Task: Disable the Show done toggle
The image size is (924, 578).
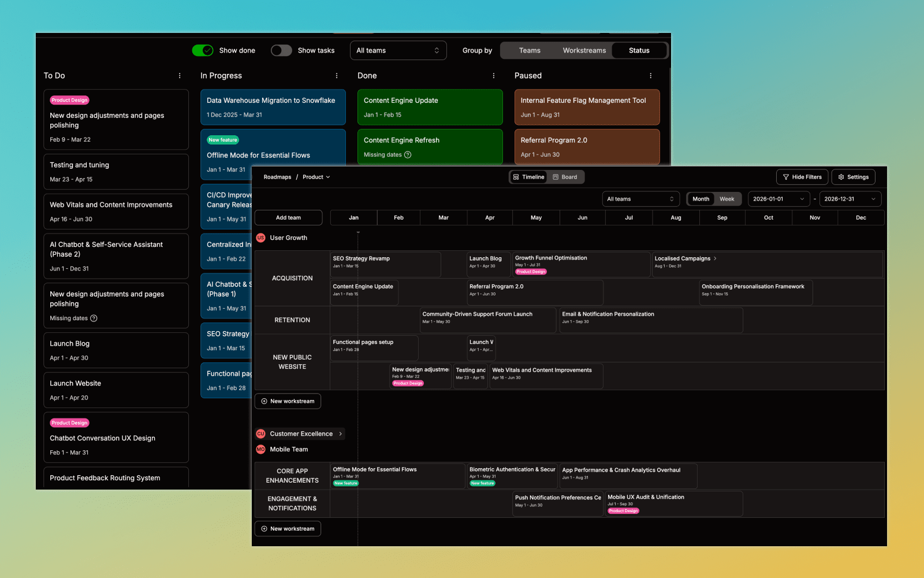Action: (203, 50)
